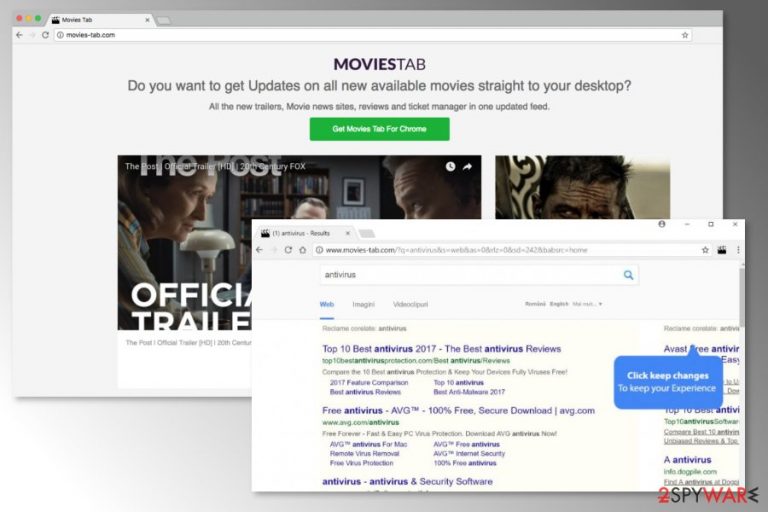Reload the antivirus results page

pos(288,250)
